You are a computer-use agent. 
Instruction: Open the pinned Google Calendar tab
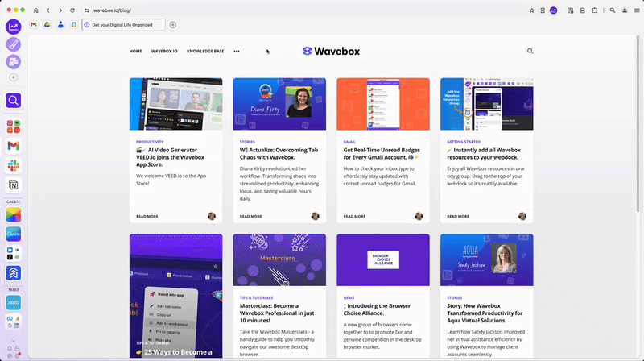[x=74, y=25]
